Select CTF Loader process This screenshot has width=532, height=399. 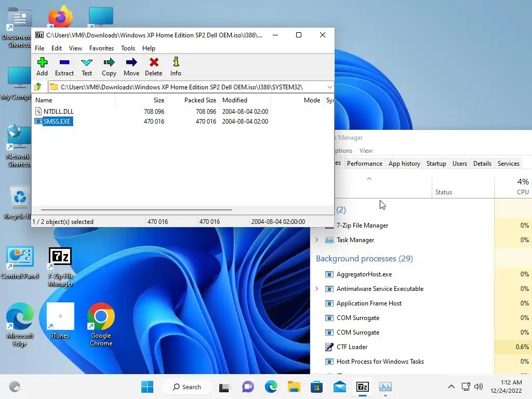[421, 347]
